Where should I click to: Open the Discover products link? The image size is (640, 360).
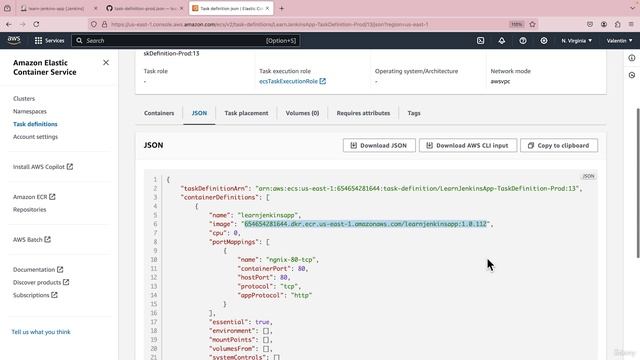(41, 282)
